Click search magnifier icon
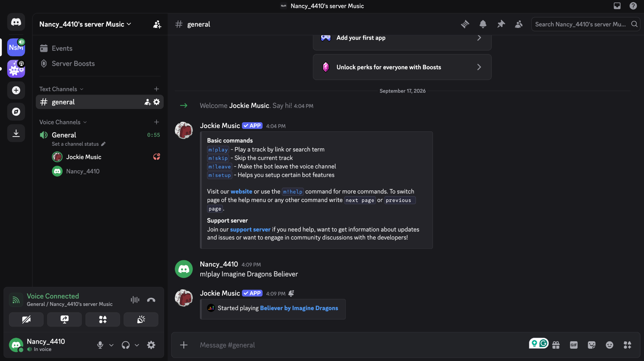The image size is (644, 361). (x=634, y=24)
